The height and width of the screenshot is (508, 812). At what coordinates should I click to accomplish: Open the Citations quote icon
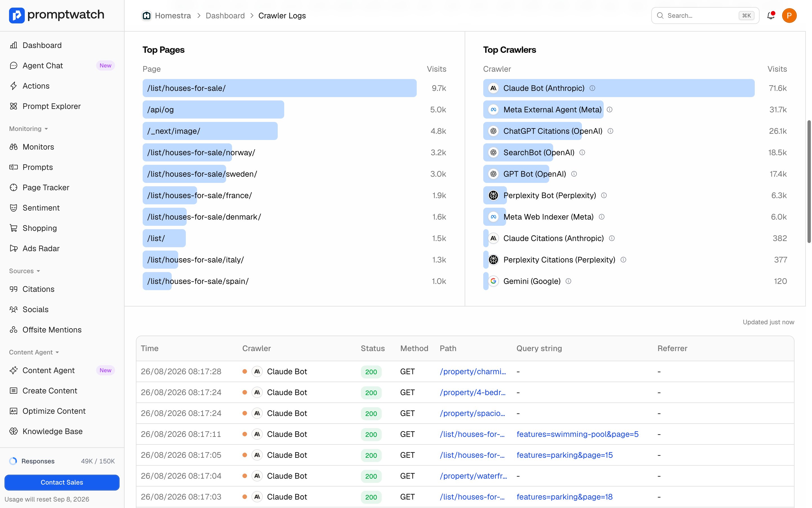(14, 289)
